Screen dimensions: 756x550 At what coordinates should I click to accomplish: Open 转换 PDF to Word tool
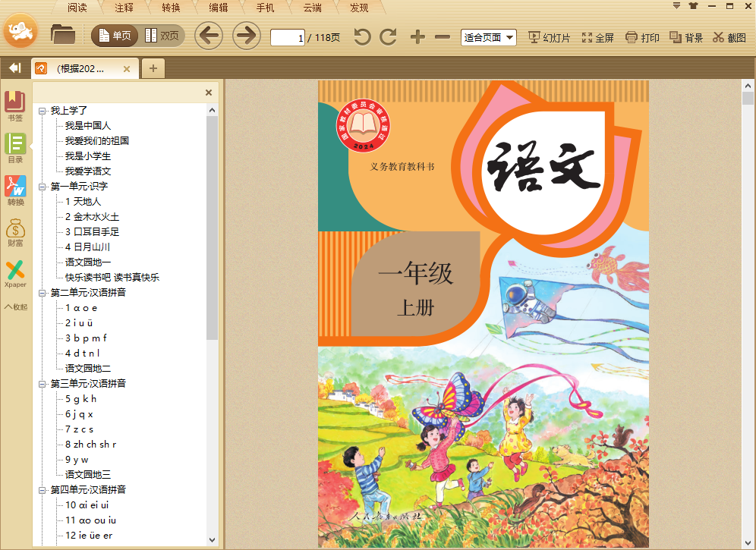click(15, 191)
